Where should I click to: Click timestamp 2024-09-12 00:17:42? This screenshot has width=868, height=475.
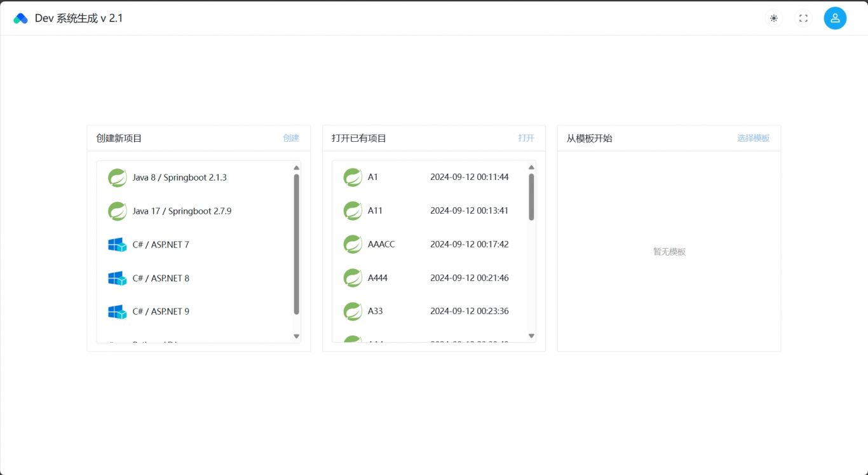[470, 244]
